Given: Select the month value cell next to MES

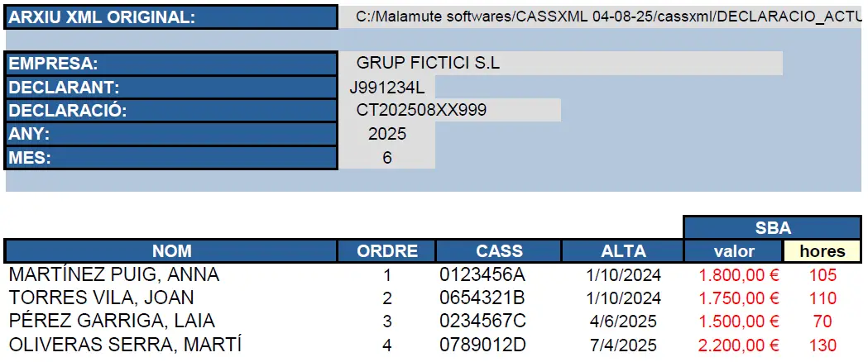Looking at the screenshot, I should (387, 157).
